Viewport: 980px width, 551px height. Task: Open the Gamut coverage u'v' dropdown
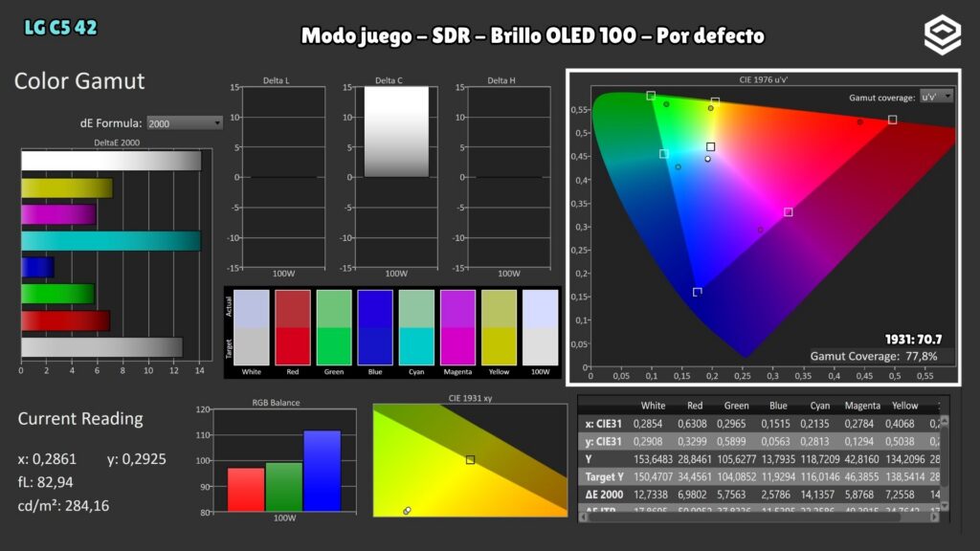(936, 97)
